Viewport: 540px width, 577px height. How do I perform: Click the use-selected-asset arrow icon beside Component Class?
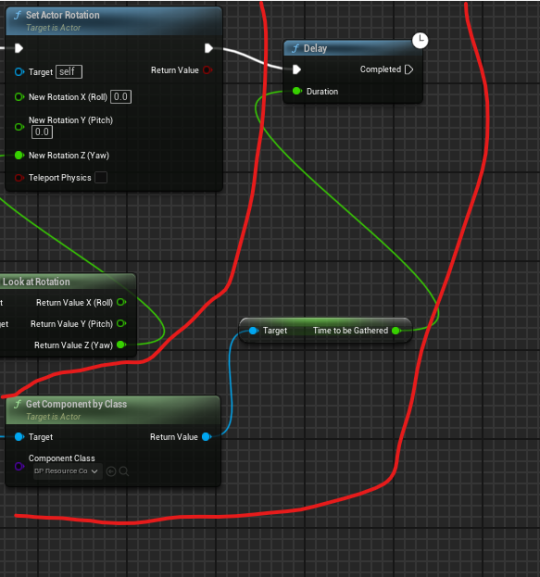tap(111, 471)
